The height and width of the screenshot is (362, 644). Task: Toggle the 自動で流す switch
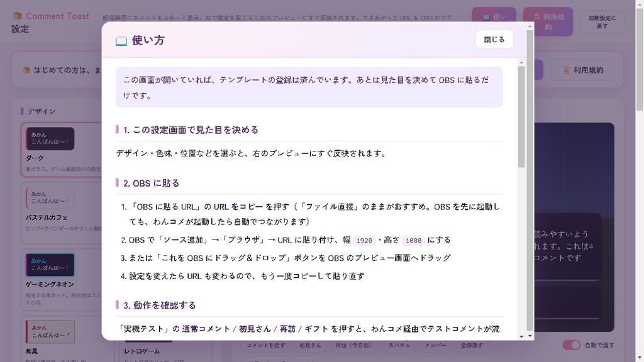coord(571,345)
